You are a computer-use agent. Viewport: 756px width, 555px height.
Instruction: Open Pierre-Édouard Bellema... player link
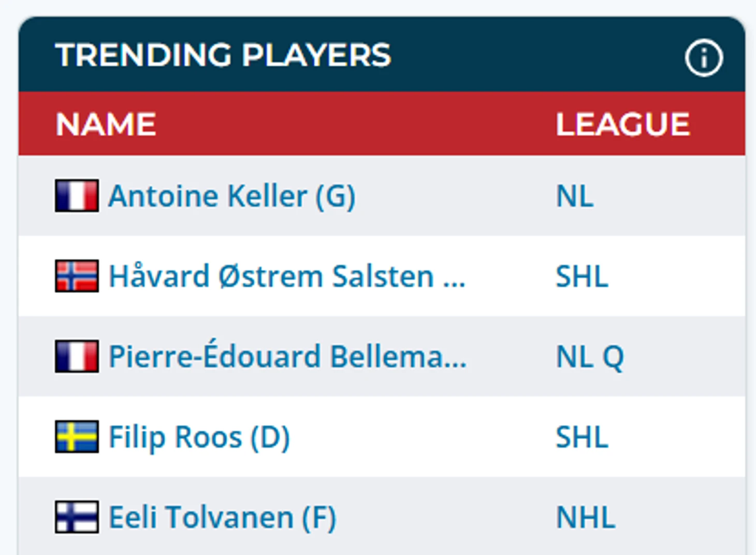[287, 356]
